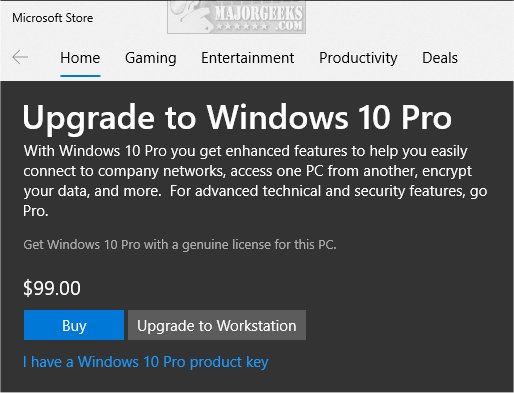
Task: Click the final 'Pro.' line of the description
Action: pyautogui.click(x=36, y=211)
